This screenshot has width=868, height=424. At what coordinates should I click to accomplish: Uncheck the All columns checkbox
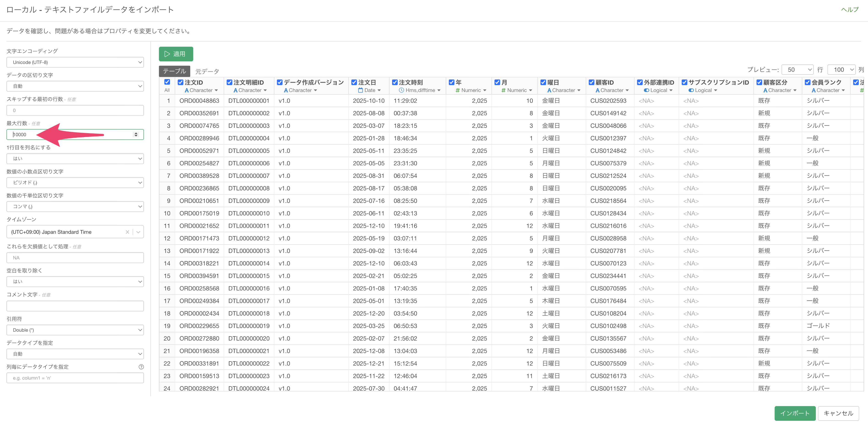click(x=167, y=82)
